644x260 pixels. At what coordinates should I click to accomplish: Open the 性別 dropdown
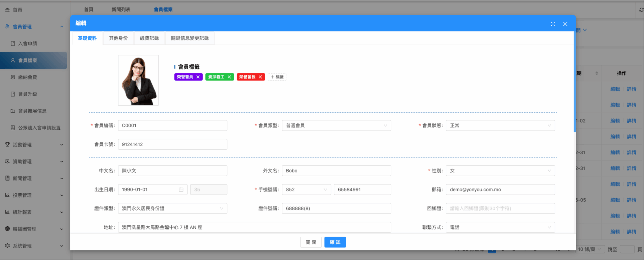[500, 171]
